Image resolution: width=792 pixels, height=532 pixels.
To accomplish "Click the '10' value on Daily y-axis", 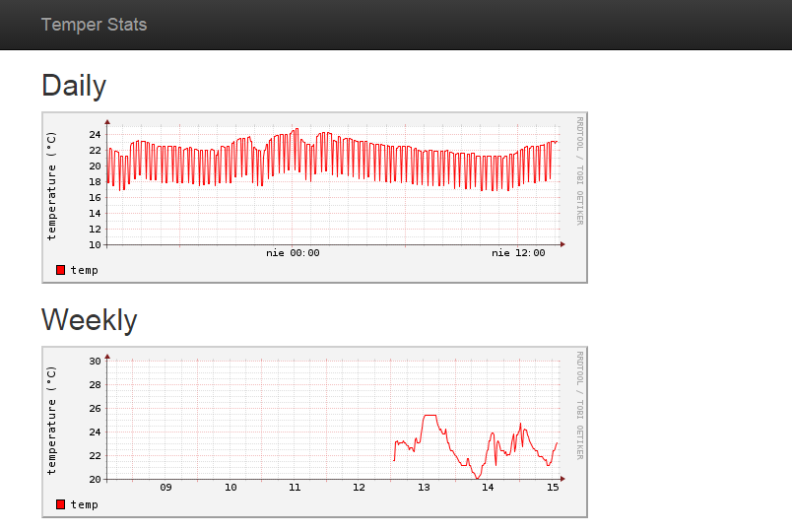I will [95, 244].
